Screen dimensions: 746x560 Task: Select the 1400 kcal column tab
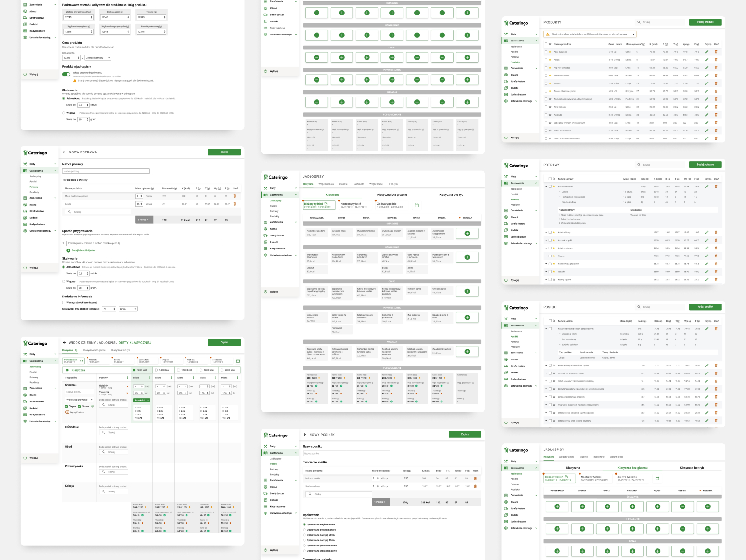click(x=164, y=370)
